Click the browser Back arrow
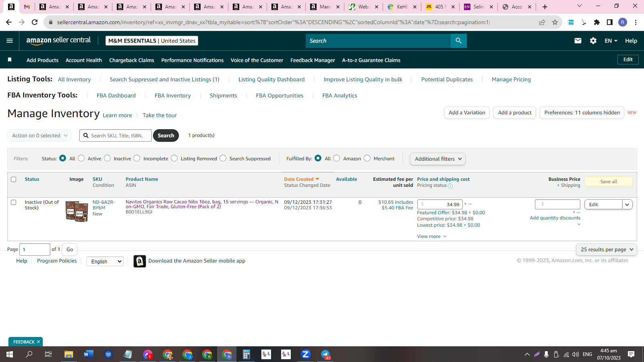This screenshot has height=362, width=644. pos(9,22)
